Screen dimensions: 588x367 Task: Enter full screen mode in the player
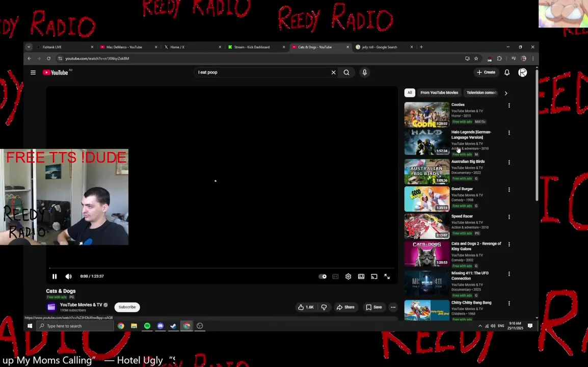[x=387, y=277]
